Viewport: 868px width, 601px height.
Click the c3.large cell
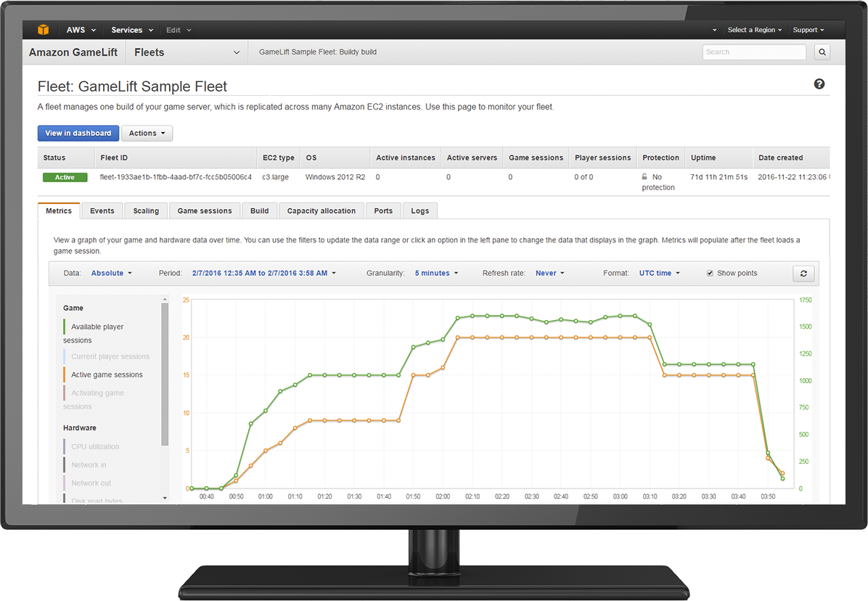275,177
